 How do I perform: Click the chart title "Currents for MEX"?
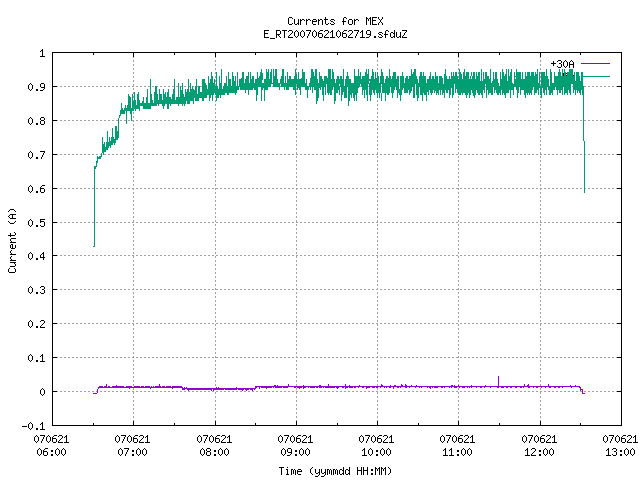(335, 21)
